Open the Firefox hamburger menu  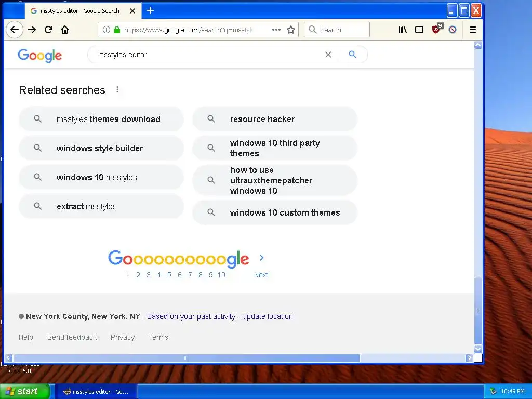pyautogui.click(x=473, y=30)
